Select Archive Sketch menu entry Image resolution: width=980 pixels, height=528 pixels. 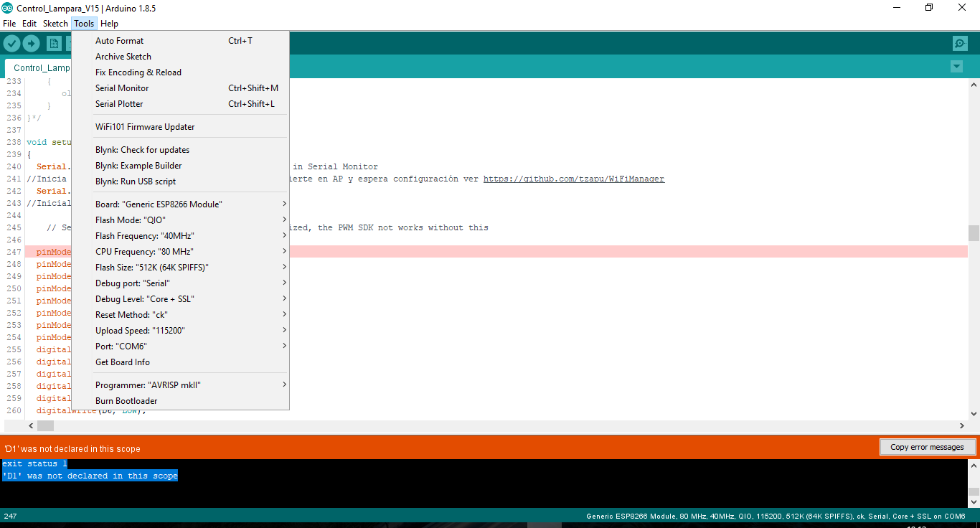pos(180,57)
